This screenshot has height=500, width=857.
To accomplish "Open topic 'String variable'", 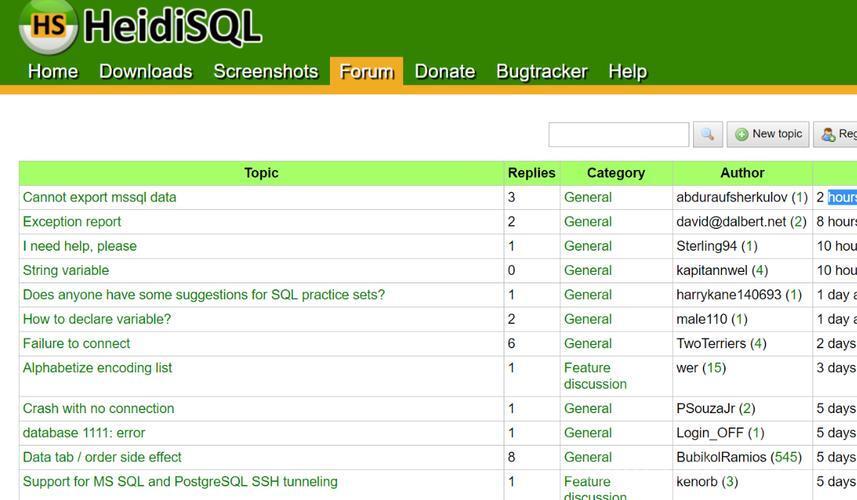I will (66, 270).
